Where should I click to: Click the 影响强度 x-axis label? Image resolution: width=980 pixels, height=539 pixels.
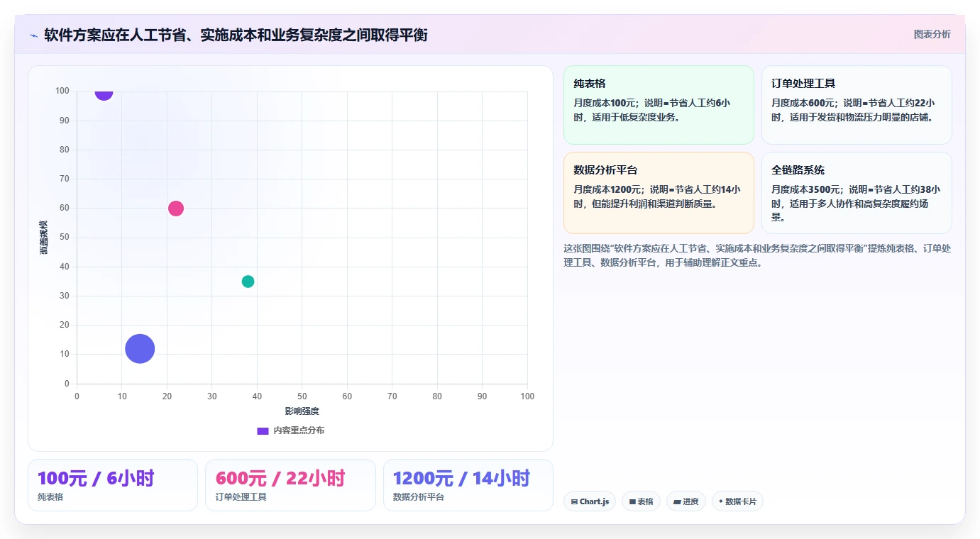(302, 411)
